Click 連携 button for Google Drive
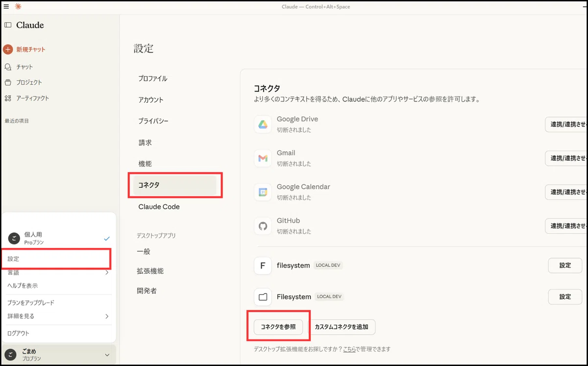 coord(566,124)
